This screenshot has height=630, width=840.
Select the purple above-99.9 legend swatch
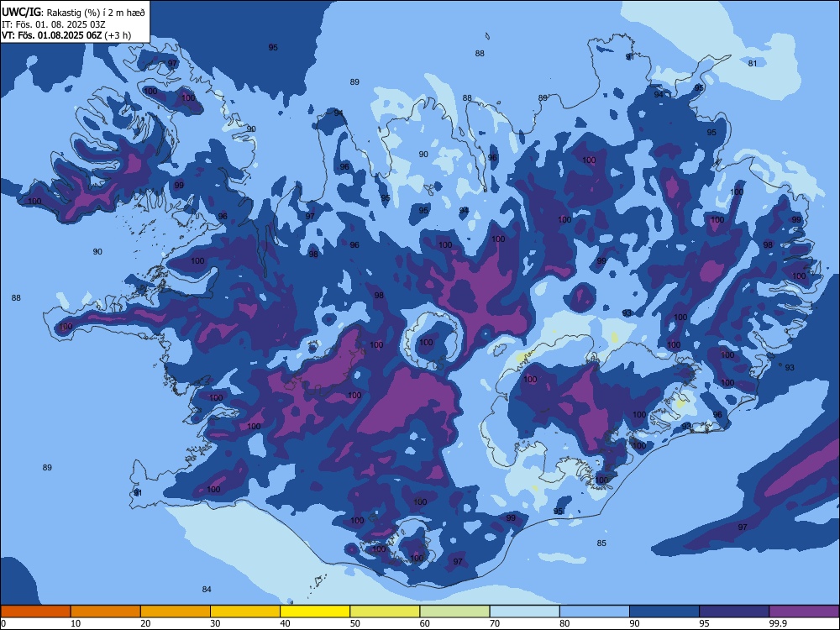pyautogui.click(x=804, y=612)
